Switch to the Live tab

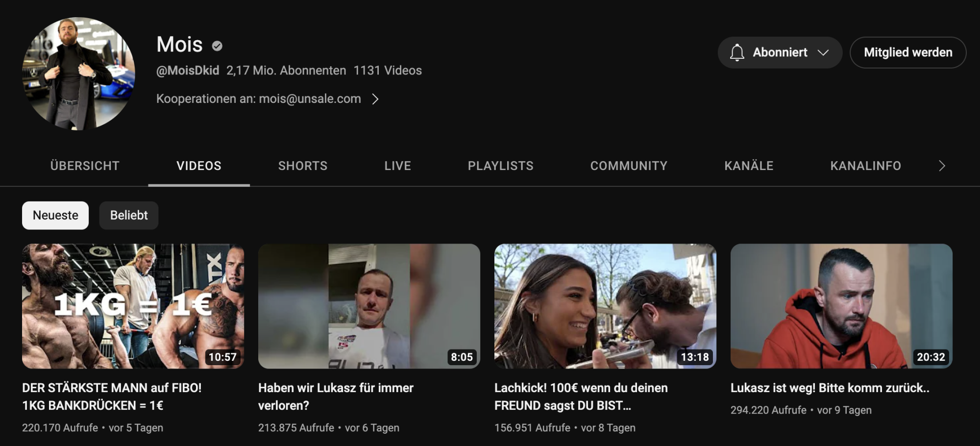[397, 166]
